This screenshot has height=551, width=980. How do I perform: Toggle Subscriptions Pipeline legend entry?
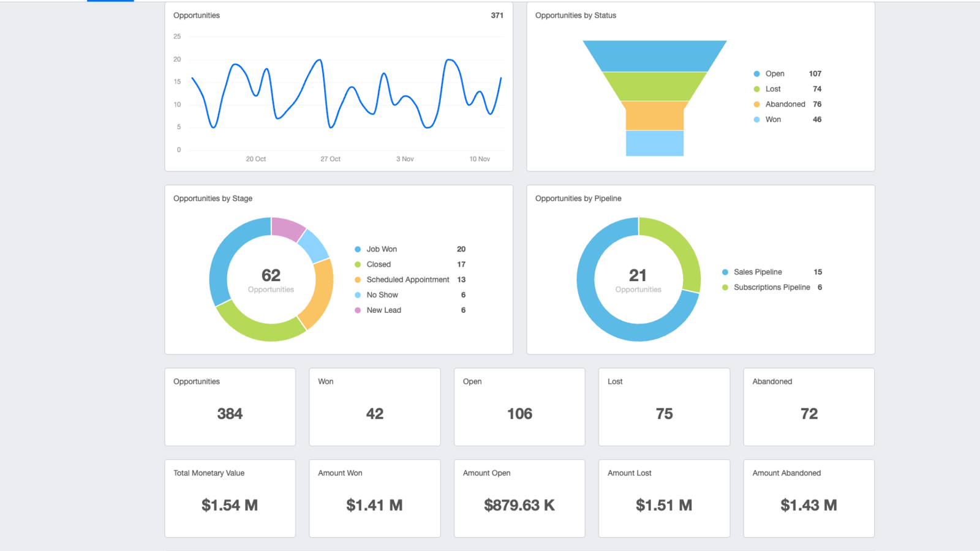pyautogui.click(x=771, y=287)
